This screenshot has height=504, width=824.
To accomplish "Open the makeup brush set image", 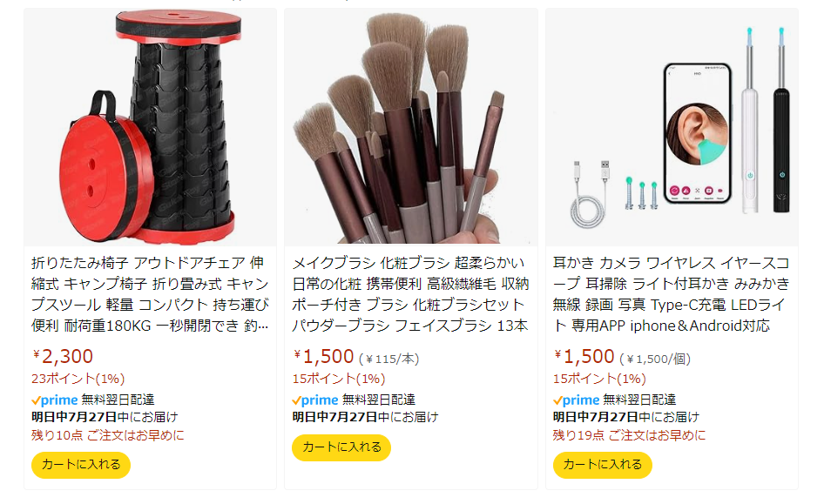I will tap(411, 128).
